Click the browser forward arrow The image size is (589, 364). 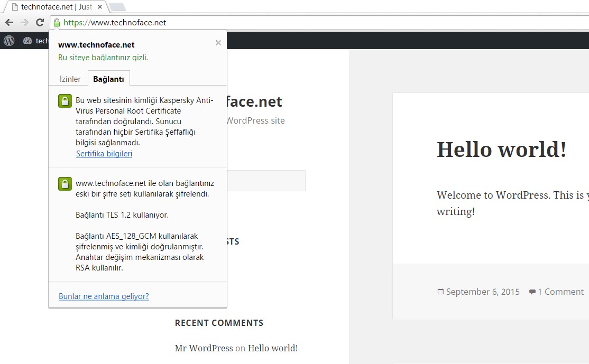(24, 23)
